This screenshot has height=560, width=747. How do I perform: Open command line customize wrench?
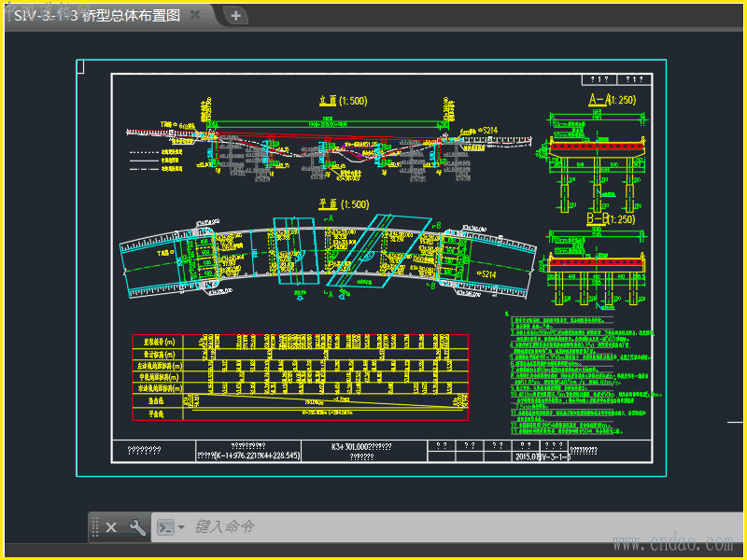pos(137,527)
